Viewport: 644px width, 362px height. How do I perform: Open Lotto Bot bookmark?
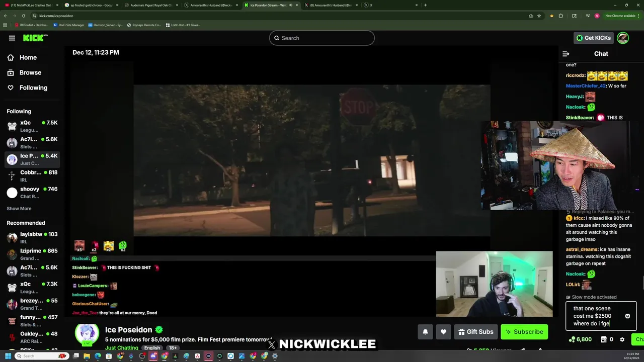point(183,25)
